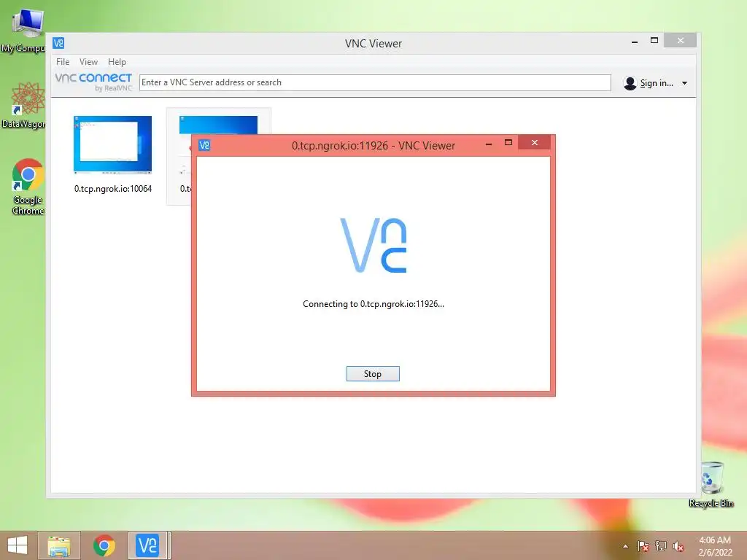Click the VNC Connect by RealVNC logo
This screenshot has height=560, width=747.
point(93,82)
